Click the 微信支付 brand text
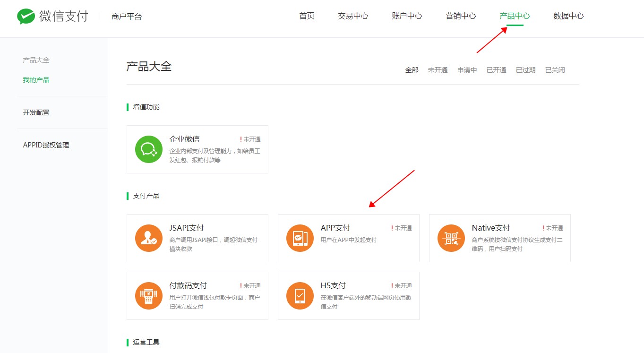The image size is (644, 353). [x=64, y=16]
